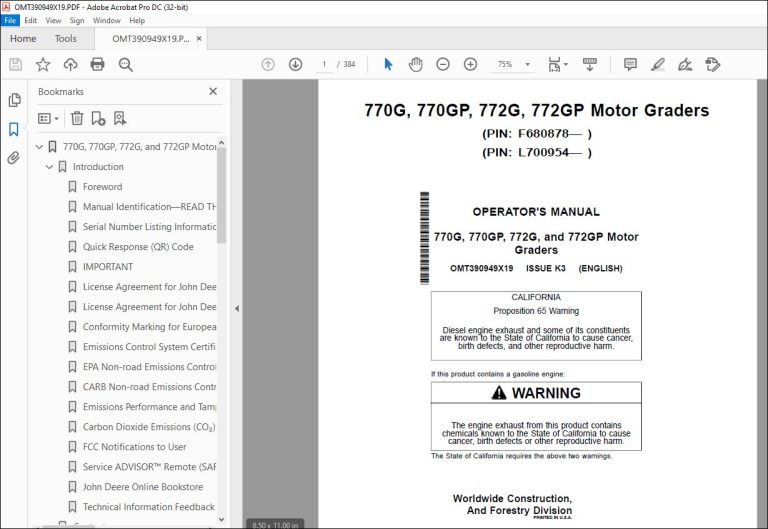Open the Sign menu

[x=77, y=21]
